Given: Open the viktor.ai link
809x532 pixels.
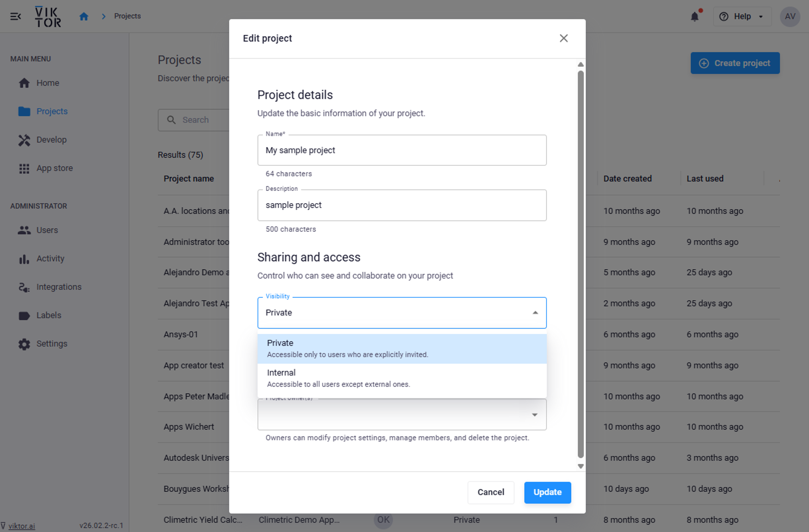Looking at the screenshot, I should (21, 526).
